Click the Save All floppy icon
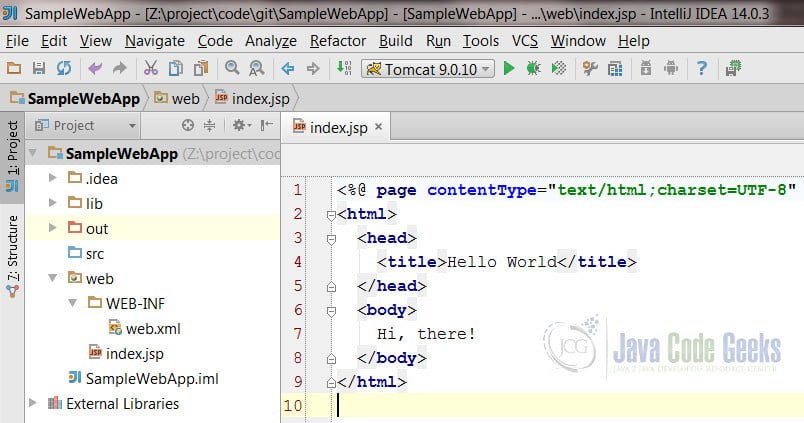Viewport: 804px width, 423px height. pos(39,68)
